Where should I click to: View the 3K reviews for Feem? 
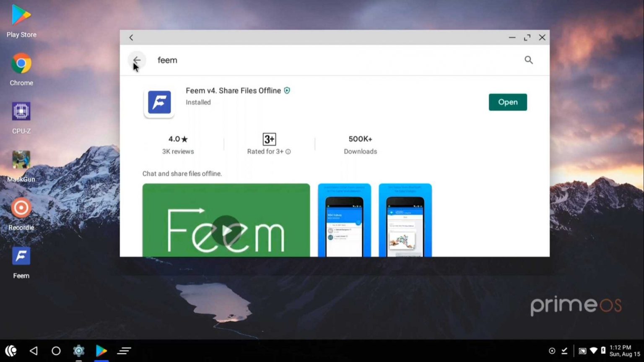tap(178, 151)
